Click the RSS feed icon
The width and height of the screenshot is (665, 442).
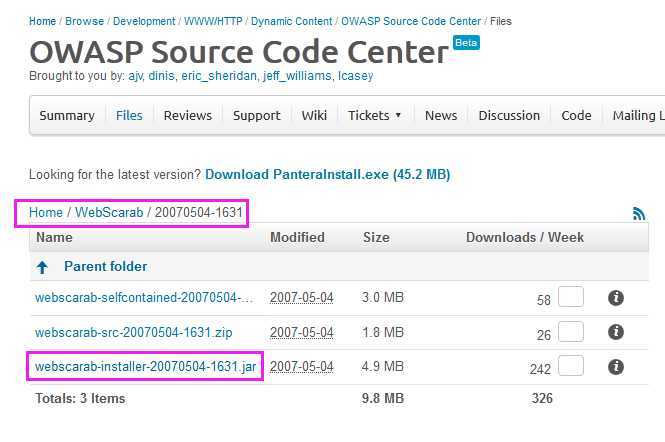[639, 213]
